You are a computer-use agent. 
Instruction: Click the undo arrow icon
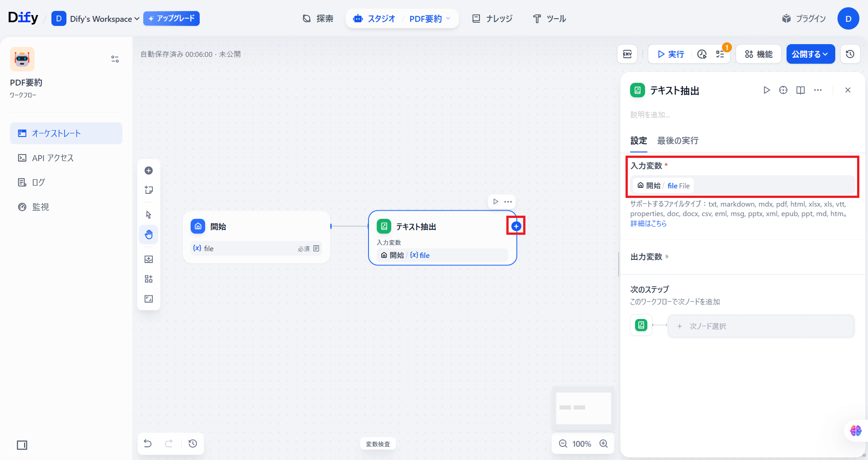point(148,443)
